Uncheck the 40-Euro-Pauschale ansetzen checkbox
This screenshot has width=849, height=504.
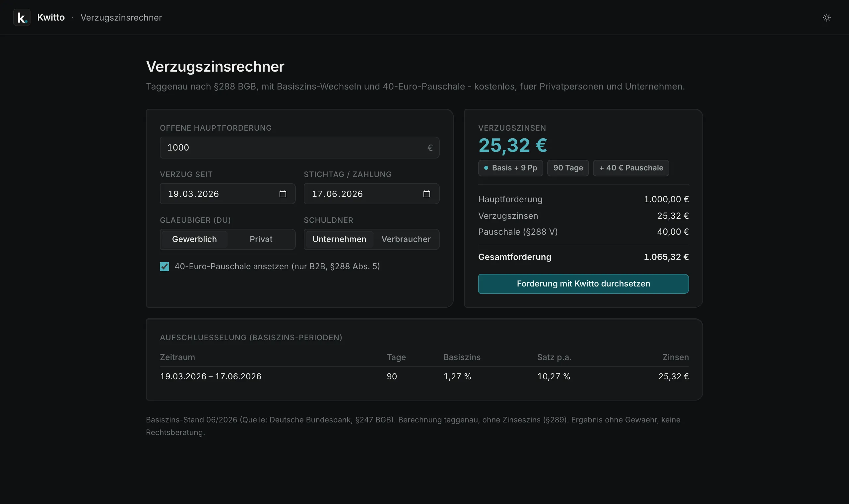[164, 267]
